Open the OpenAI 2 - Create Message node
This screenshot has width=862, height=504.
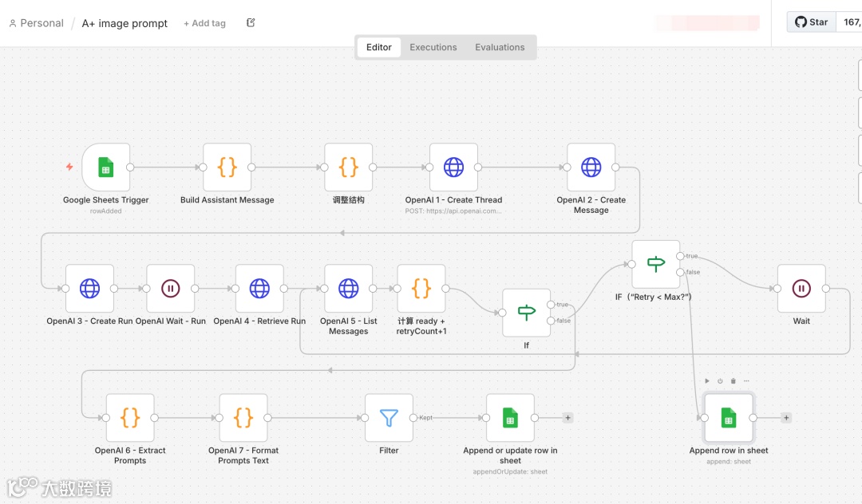click(591, 167)
